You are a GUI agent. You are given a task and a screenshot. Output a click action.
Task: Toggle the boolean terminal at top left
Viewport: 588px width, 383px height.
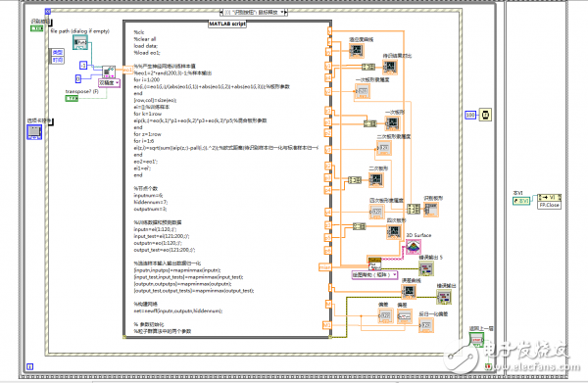tap(37, 28)
